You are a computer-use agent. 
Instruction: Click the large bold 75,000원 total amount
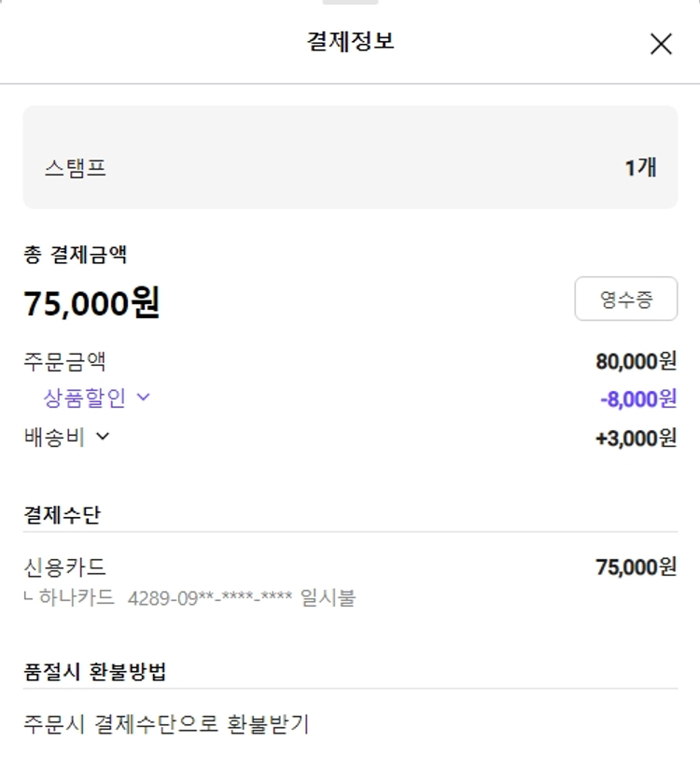point(91,303)
